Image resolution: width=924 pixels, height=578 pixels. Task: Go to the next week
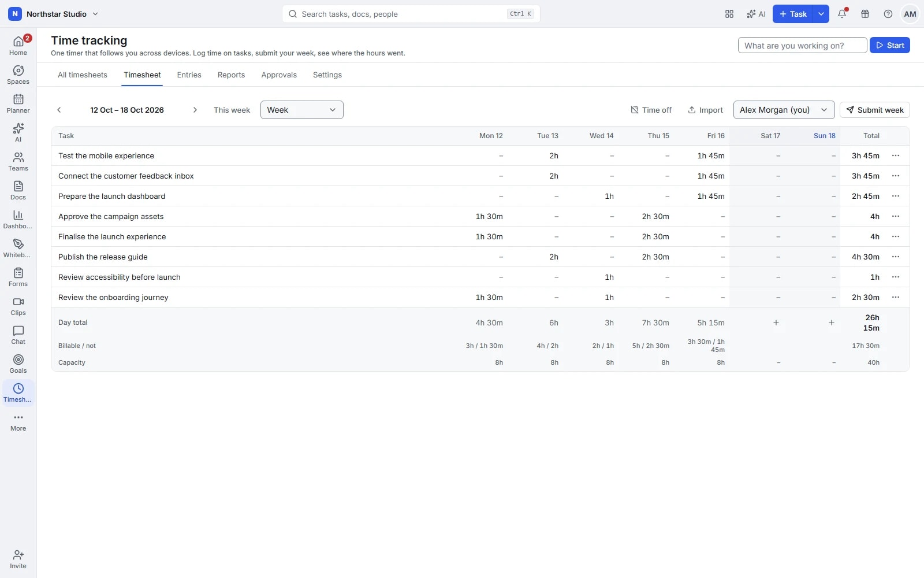195,110
